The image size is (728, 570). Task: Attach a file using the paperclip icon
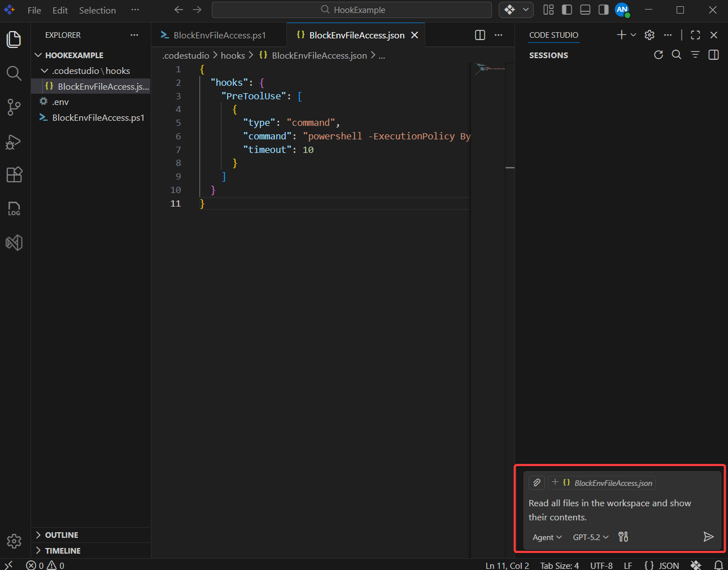(536, 483)
